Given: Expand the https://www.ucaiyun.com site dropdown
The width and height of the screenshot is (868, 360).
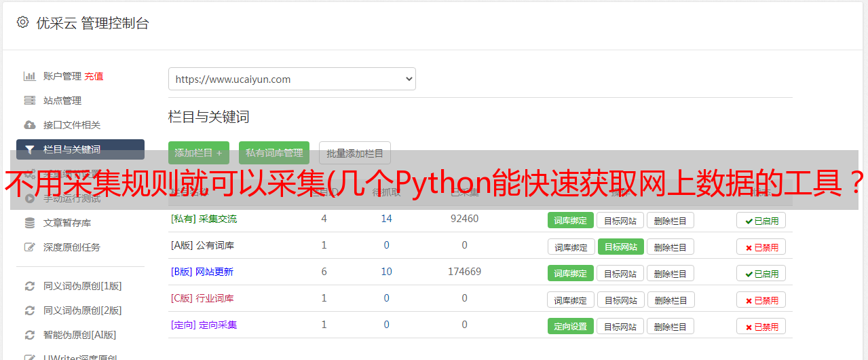Looking at the screenshot, I should (292, 79).
